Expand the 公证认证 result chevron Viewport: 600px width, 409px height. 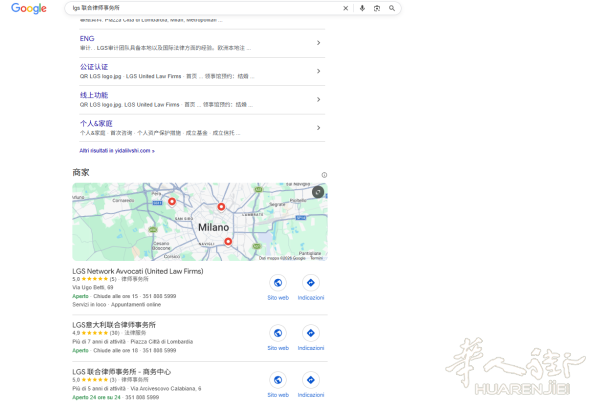318,71
